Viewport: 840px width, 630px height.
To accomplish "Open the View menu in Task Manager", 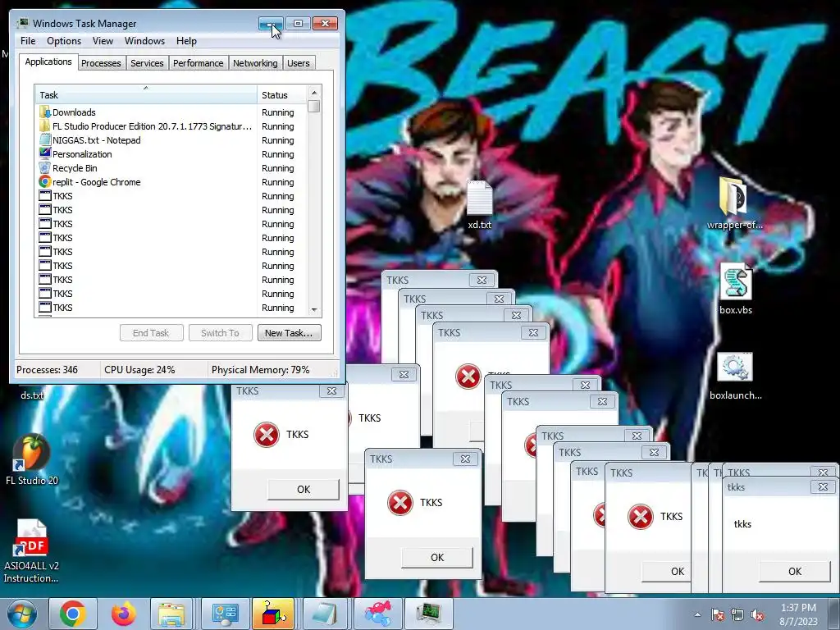I will coord(103,41).
